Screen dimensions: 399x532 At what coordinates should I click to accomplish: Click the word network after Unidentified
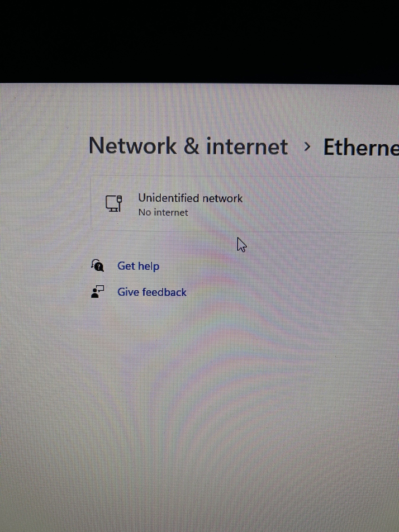click(x=222, y=198)
